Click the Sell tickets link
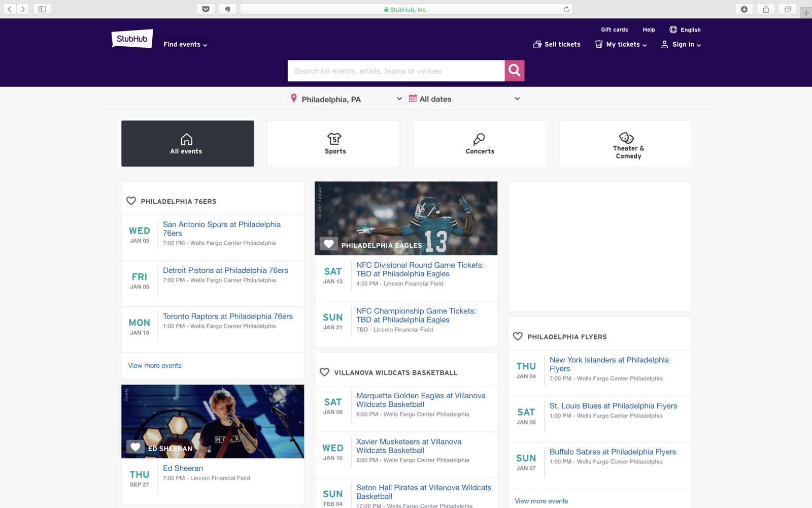Image resolution: width=812 pixels, height=508 pixels. 562,44
